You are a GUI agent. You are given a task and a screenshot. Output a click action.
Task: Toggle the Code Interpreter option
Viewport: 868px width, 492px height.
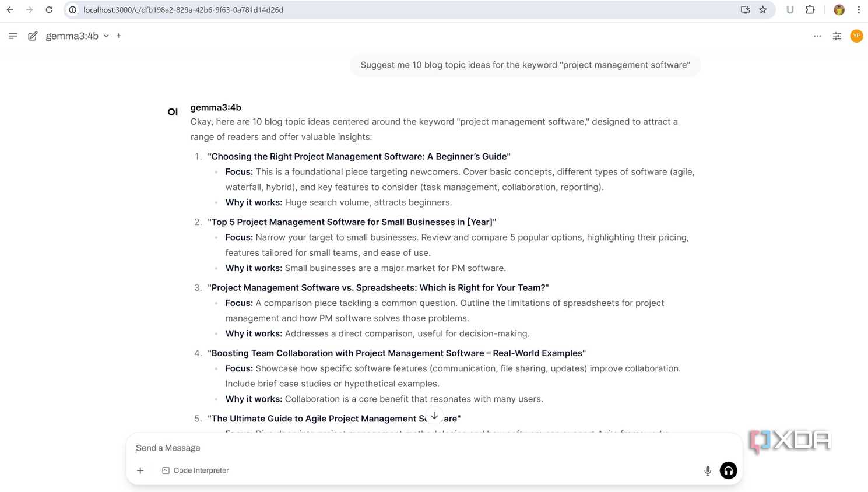click(195, 470)
